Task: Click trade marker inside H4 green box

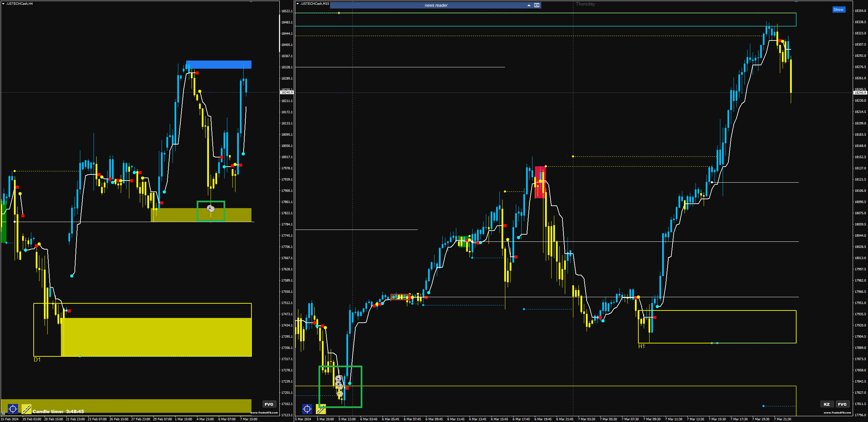Action: coord(211,208)
